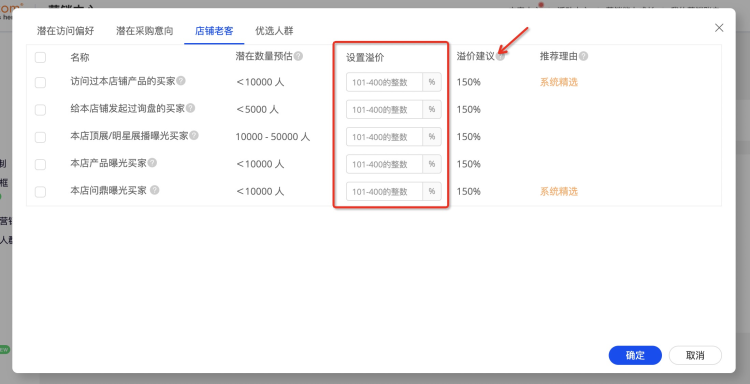Switch to the 潜在访问偏好 tab
Viewport: 750px width, 384px height.
[66, 31]
